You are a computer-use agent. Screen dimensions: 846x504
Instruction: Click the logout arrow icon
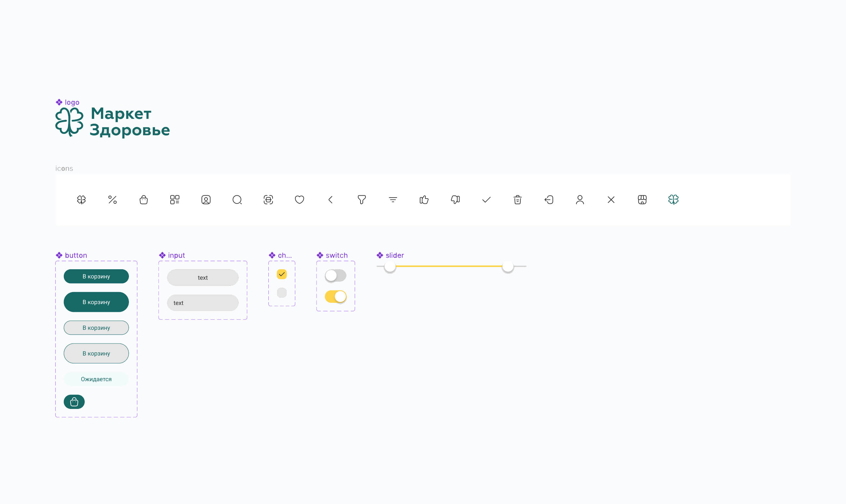548,200
